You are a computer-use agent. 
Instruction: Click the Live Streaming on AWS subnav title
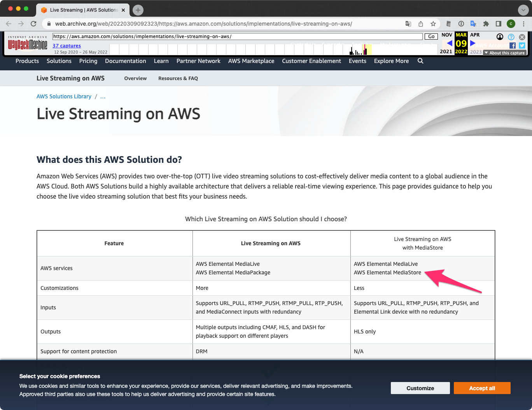(x=70, y=78)
